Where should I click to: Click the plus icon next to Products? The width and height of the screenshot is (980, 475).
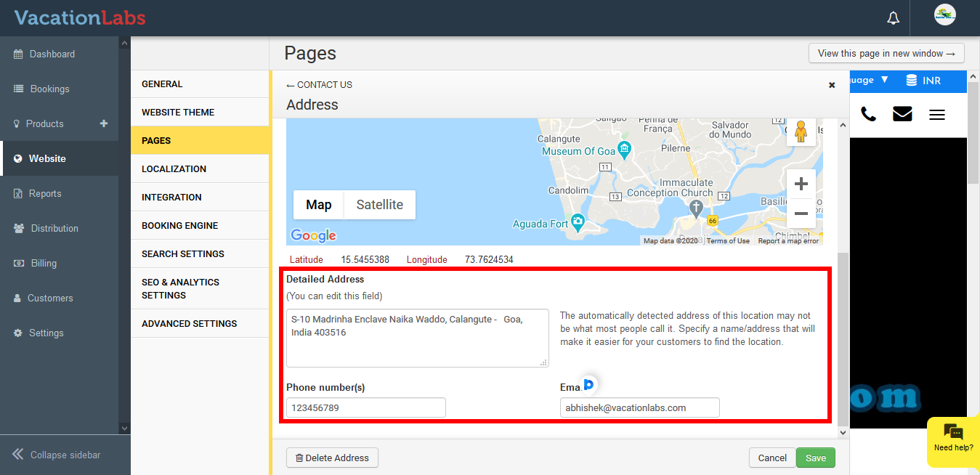coord(104,123)
